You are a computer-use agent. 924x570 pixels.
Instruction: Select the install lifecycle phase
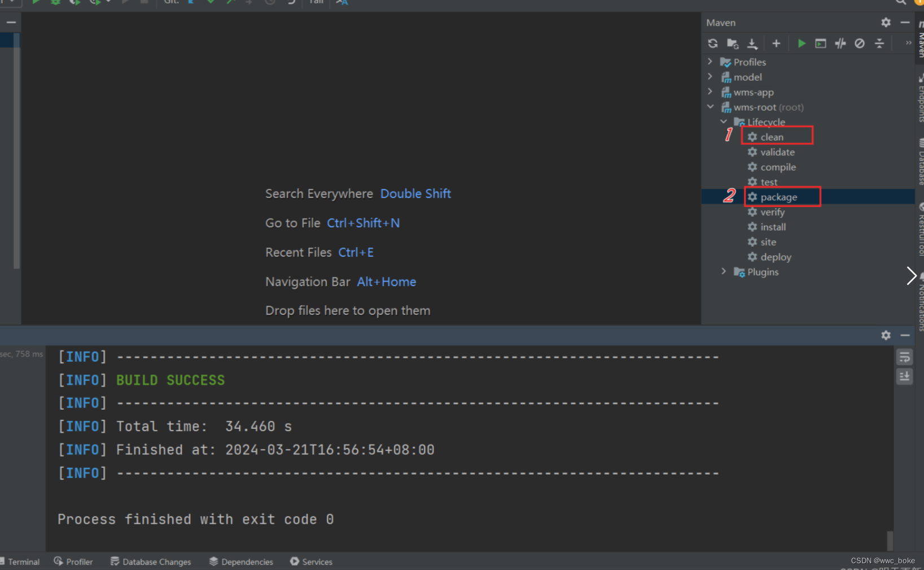(x=808, y=227)
